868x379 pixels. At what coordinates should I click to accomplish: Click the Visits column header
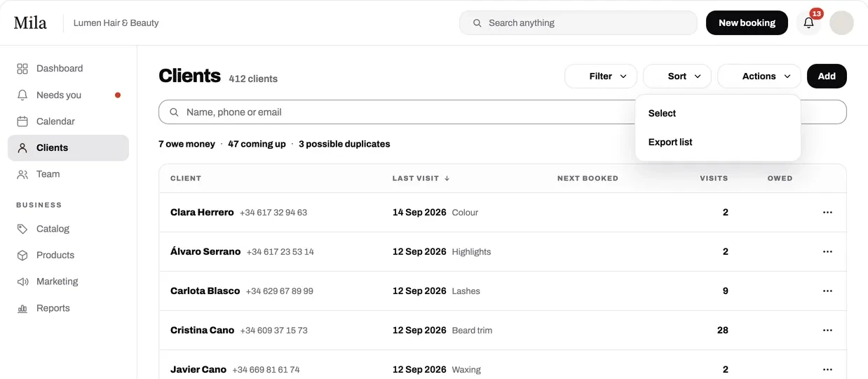pyautogui.click(x=714, y=178)
